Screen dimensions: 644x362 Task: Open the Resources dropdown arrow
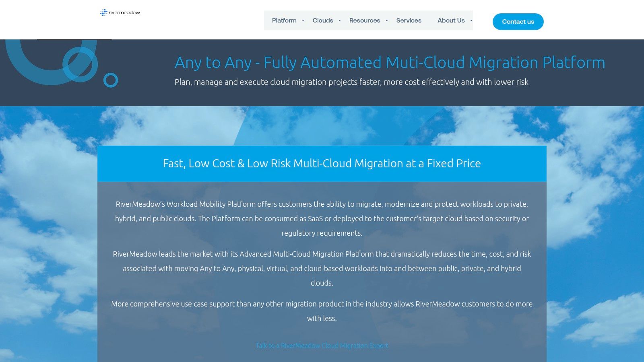386,21
